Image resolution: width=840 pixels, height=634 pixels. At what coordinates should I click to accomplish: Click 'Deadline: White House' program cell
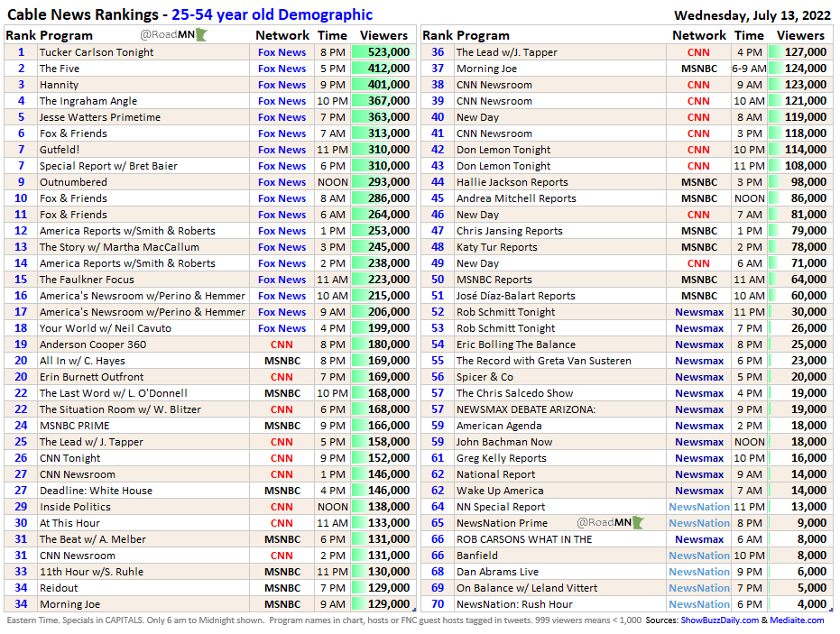tap(143, 491)
